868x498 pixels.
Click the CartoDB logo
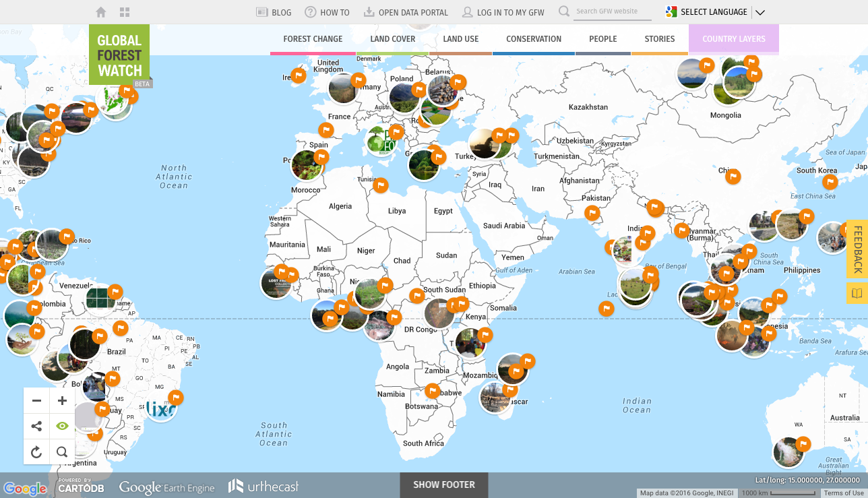pyautogui.click(x=81, y=485)
